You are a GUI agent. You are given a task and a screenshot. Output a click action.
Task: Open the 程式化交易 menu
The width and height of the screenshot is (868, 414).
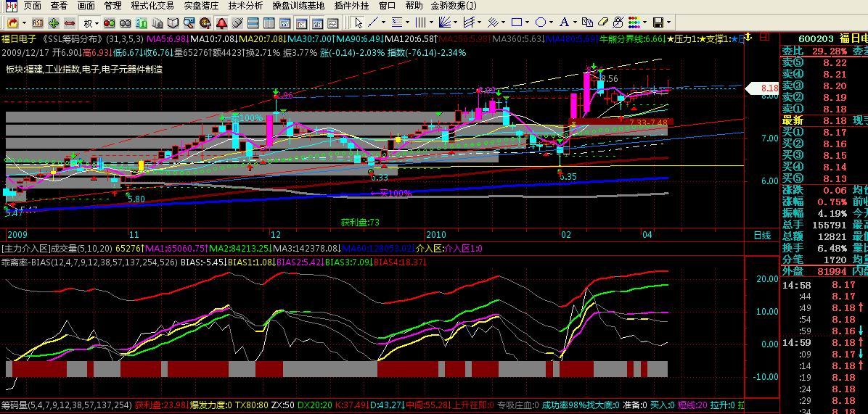(x=152, y=6)
